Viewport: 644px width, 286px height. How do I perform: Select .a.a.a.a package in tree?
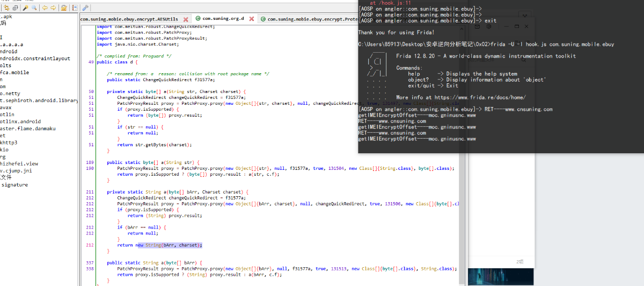[x=12, y=44]
